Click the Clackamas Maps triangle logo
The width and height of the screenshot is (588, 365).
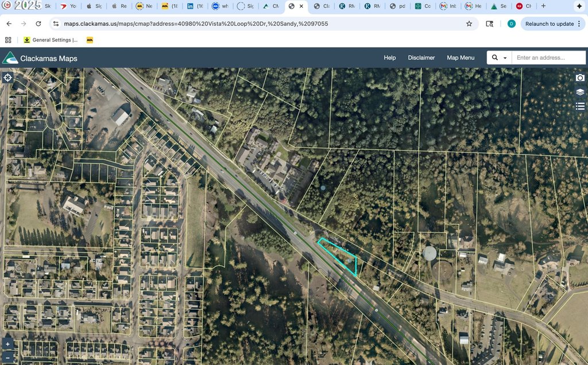(x=10, y=58)
